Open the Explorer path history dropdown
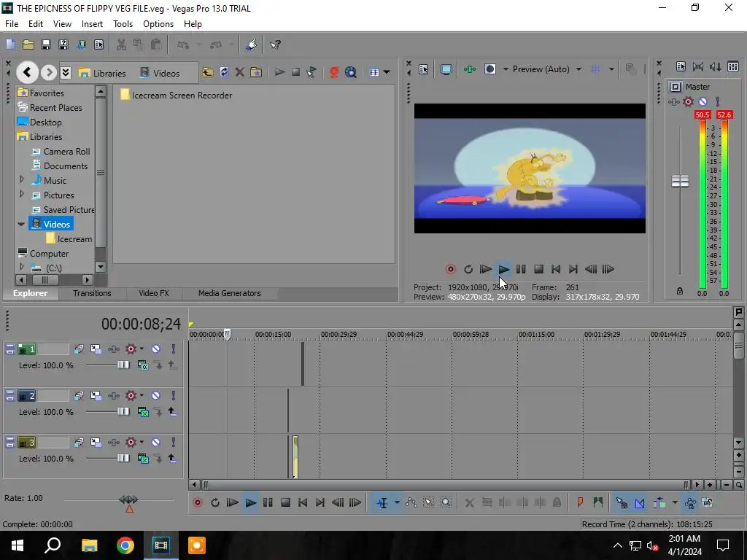The width and height of the screenshot is (747, 560). 66,72
